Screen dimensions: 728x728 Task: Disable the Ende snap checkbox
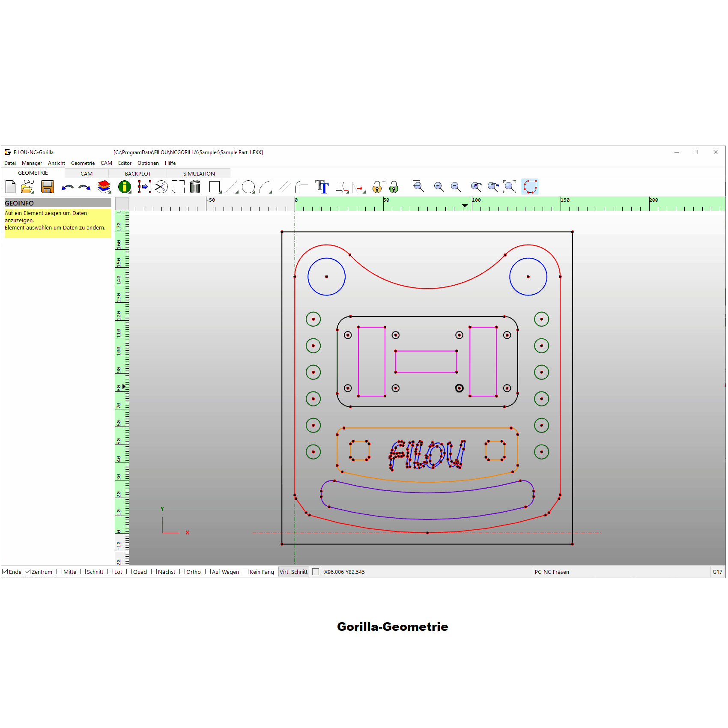[5, 572]
